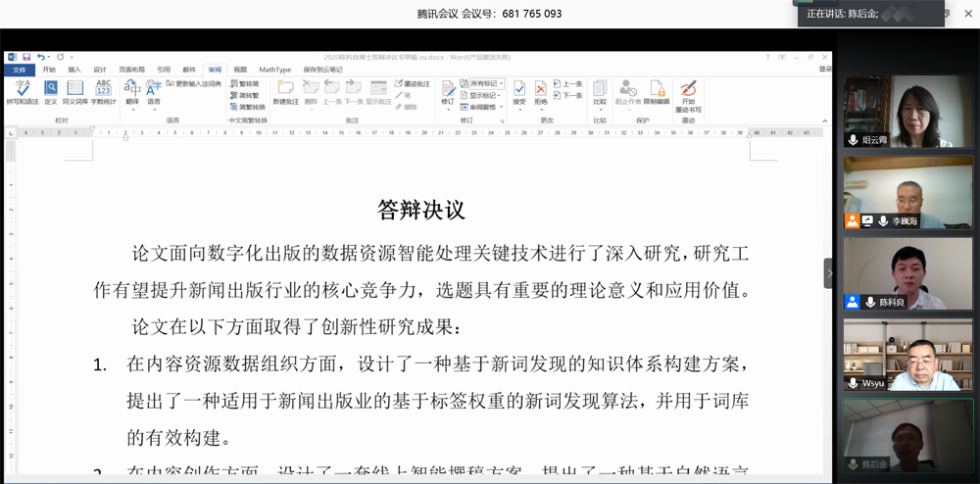Click the 接受 accept change icon

[519, 89]
